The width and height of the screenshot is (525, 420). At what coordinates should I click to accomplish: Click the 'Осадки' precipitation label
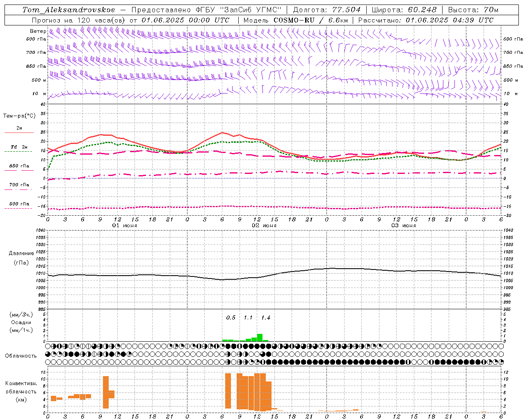pyautogui.click(x=21, y=322)
